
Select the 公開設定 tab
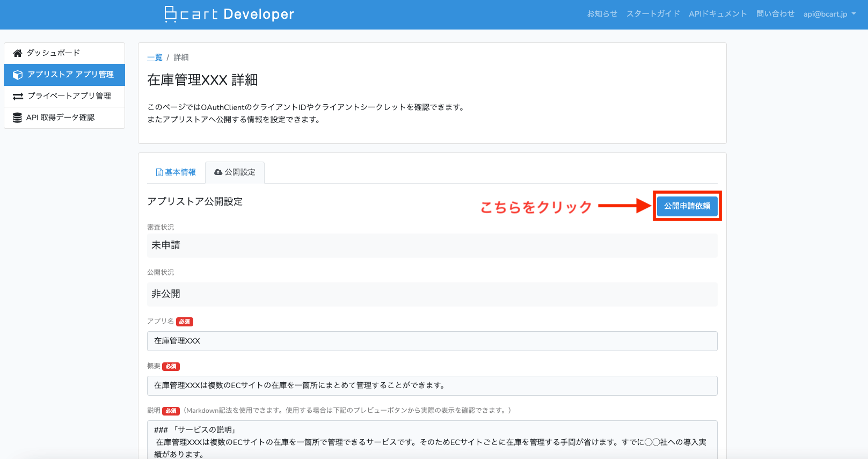(x=235, y=172)
